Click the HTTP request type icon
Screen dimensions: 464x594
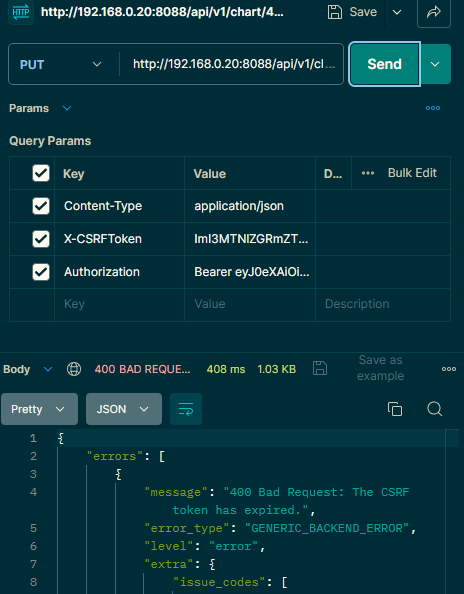[x=20, y=12]
